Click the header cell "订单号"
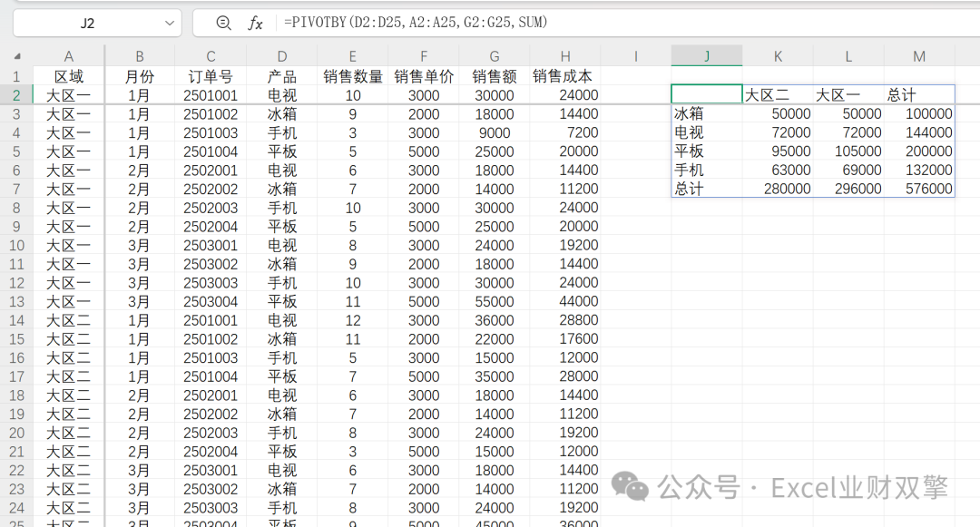Image resolution: width=980 pixels, height=527 pixels. 211,76
